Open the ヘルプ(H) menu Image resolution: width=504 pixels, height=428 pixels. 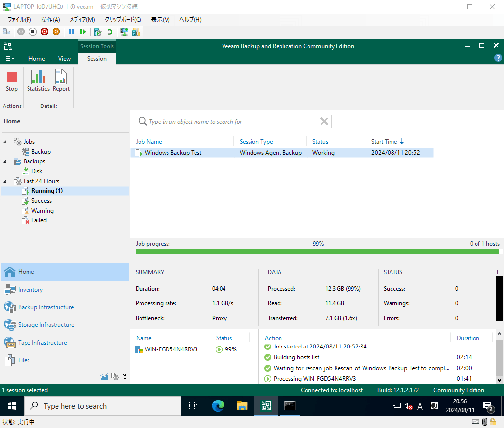(190, 20)
